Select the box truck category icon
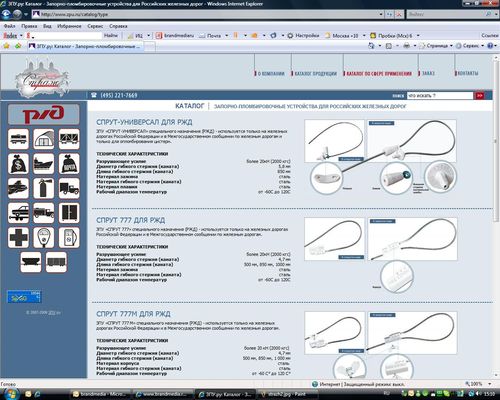Image resolution: width=500 pixels, height=400 pixels. pyautogui.click(x=69, y=188)
